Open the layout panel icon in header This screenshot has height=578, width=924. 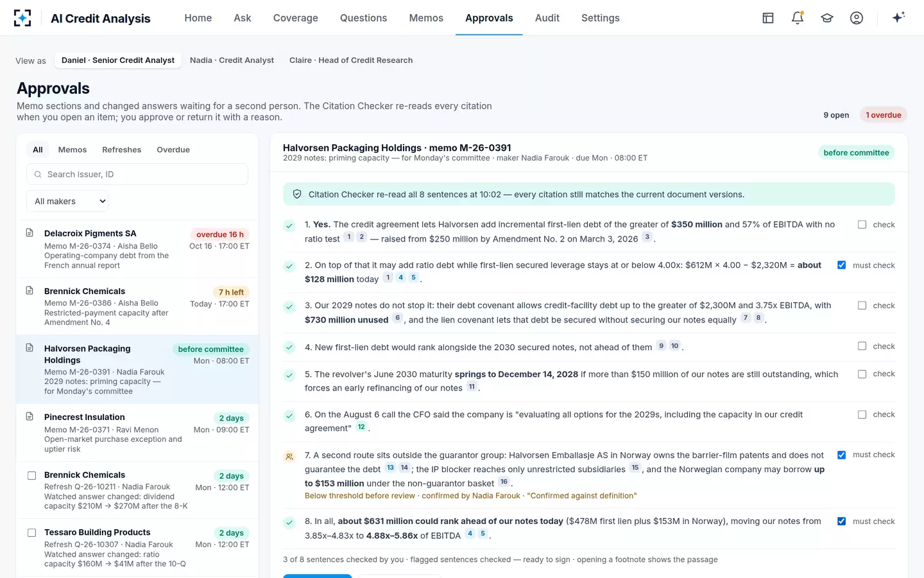[768, 18]
